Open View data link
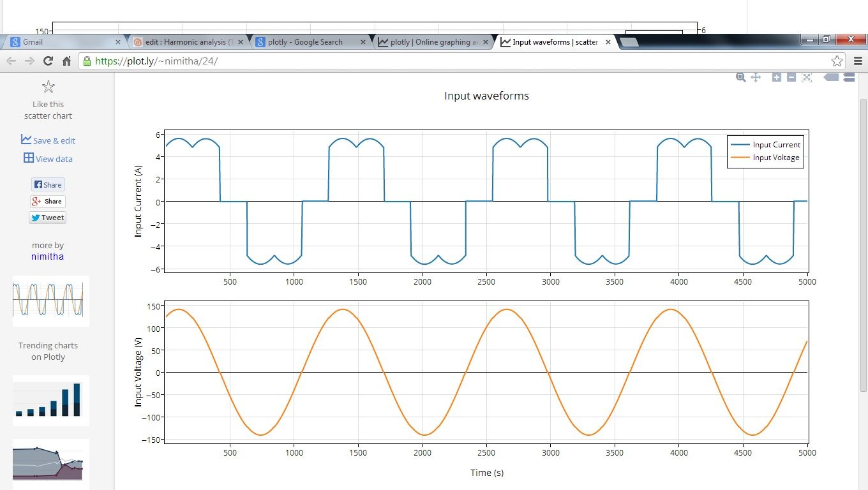868x490 pixels. tap(48, 158)
